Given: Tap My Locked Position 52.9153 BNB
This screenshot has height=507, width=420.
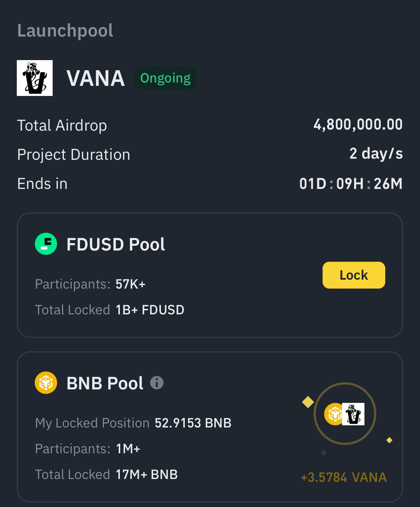Looking at the screenshot, I should (x=193, y=423).
